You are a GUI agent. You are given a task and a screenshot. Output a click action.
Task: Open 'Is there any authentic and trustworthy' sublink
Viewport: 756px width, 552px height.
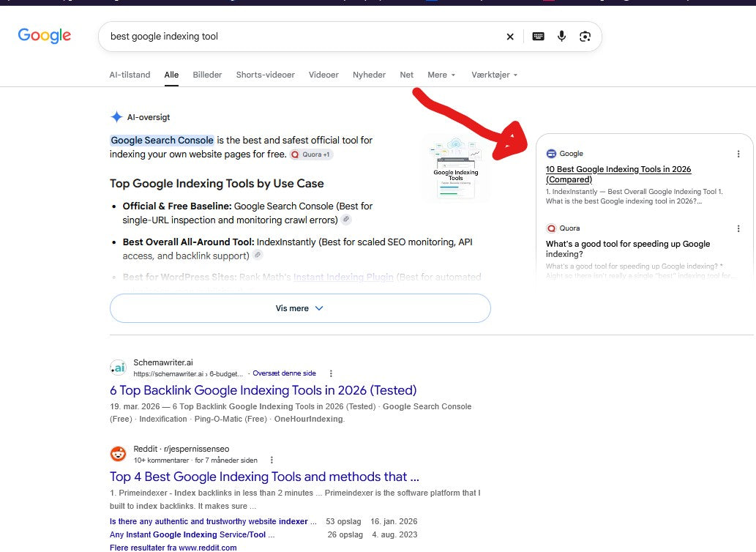(213, 521)
